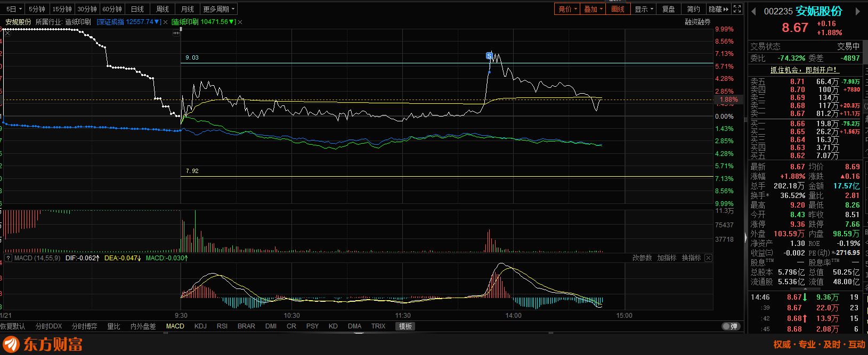
Task: Click the 卖一 8.67 ask row
Action: tap(805, 113)
